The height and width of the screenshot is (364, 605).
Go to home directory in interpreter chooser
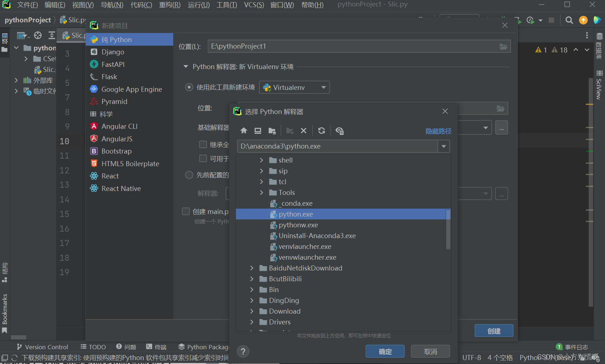coord(244,131)
